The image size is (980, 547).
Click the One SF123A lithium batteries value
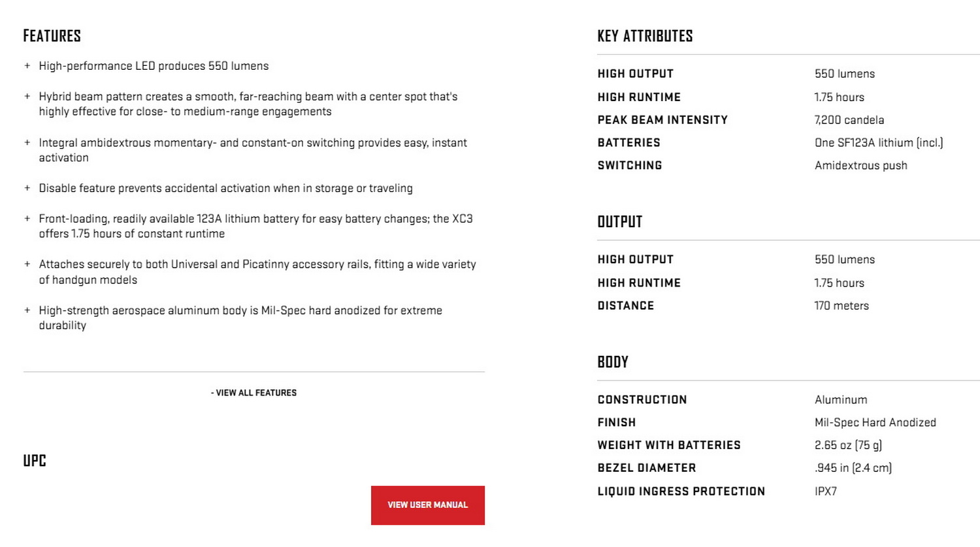(878, 143)
